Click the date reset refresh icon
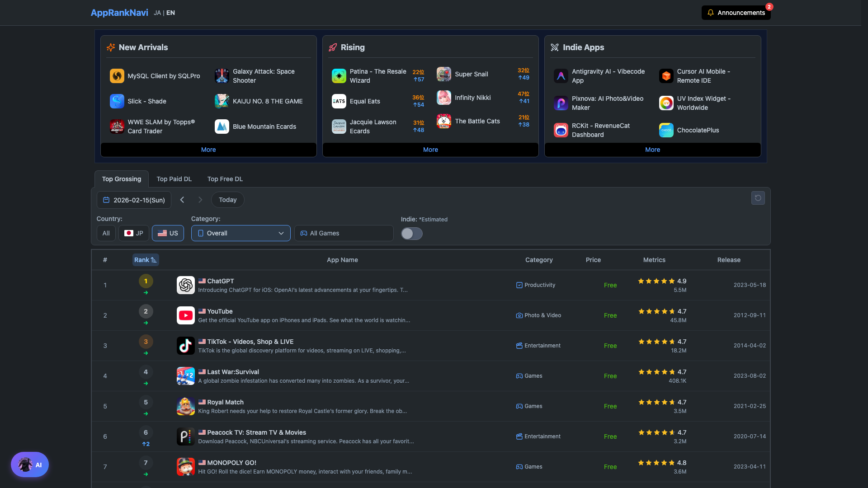Viewport: 868px width, 488px height. coord(758,198)
